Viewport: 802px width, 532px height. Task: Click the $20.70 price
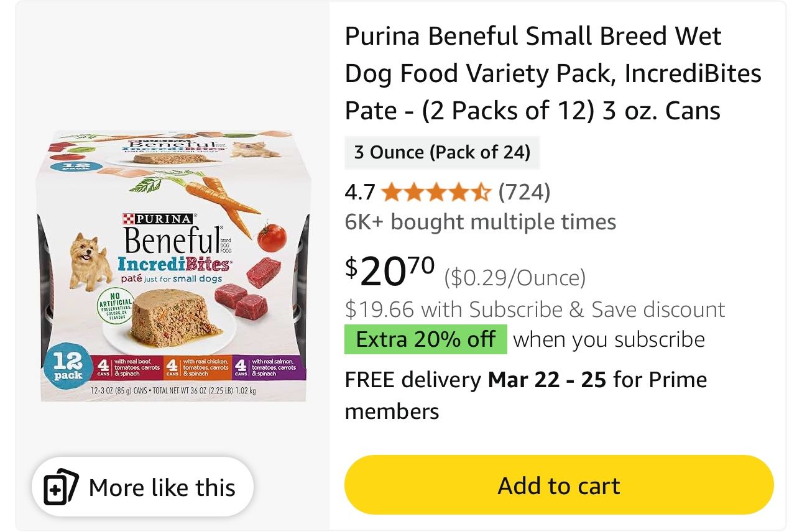[390, 272]
